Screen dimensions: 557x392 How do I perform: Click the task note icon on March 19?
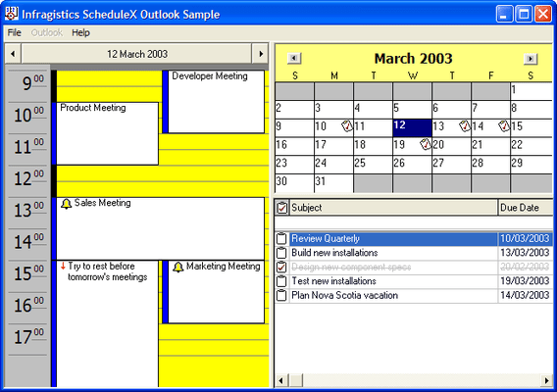(426, 144)
